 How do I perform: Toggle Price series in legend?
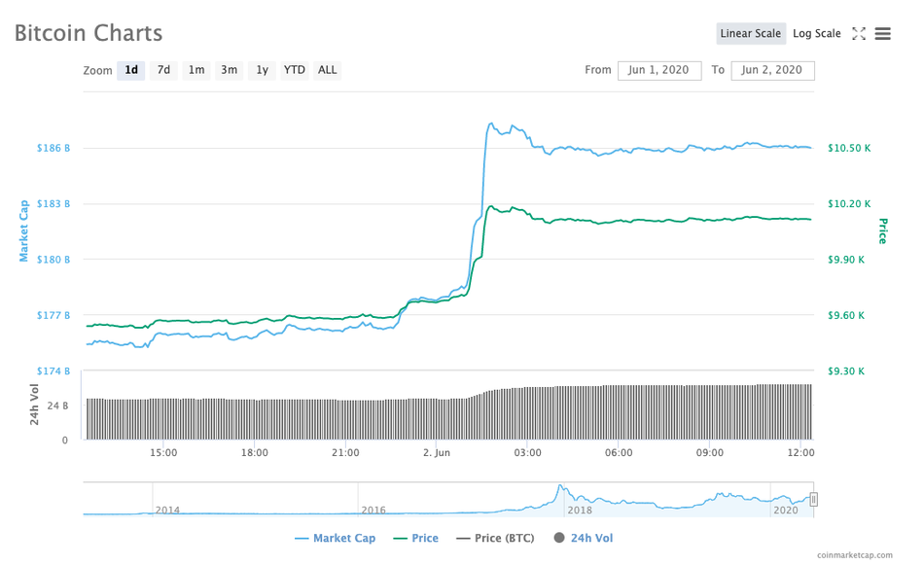pyautogui.click(x=415, y=538)
